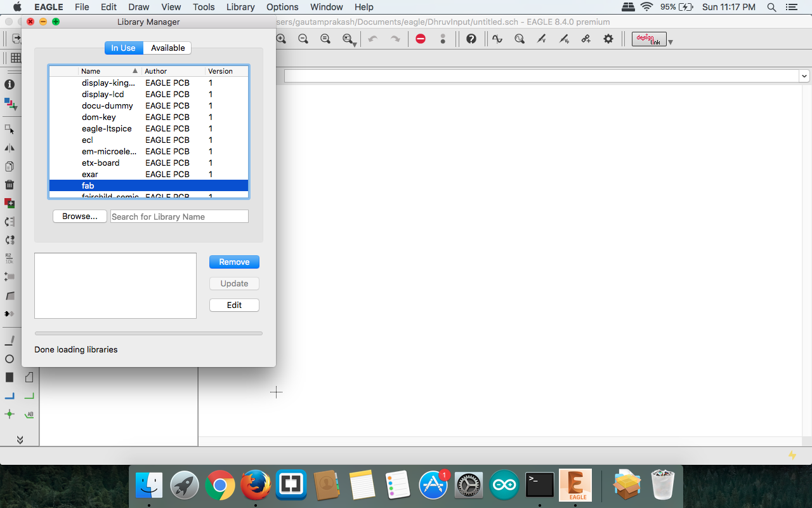Click the design link button

[x=649, y=39]
